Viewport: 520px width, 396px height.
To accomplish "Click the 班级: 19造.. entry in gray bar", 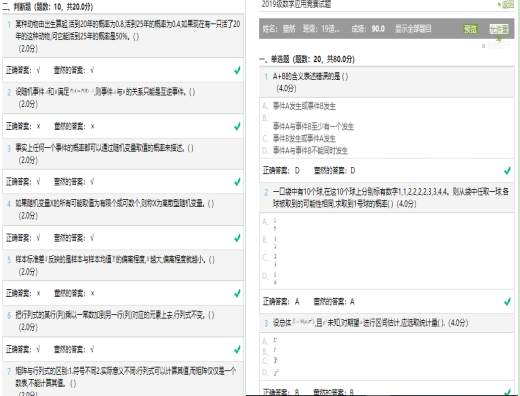I will tap(321, 29).
